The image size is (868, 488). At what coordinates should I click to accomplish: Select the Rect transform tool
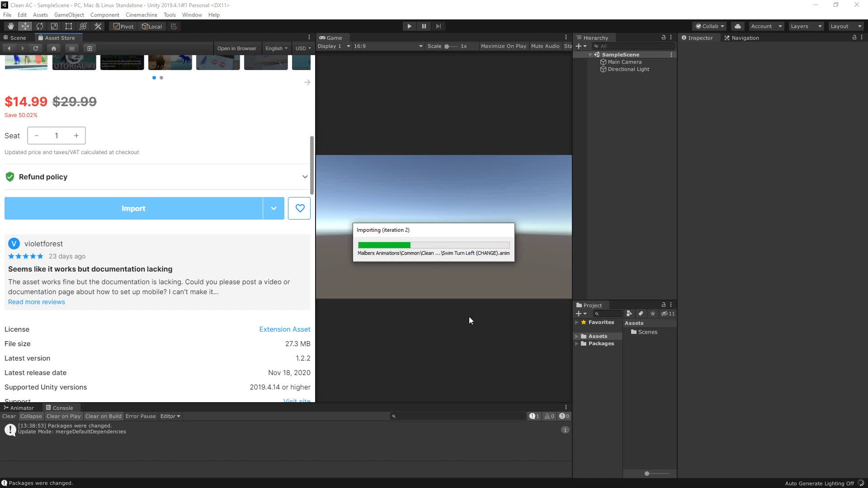pos(69,26)
